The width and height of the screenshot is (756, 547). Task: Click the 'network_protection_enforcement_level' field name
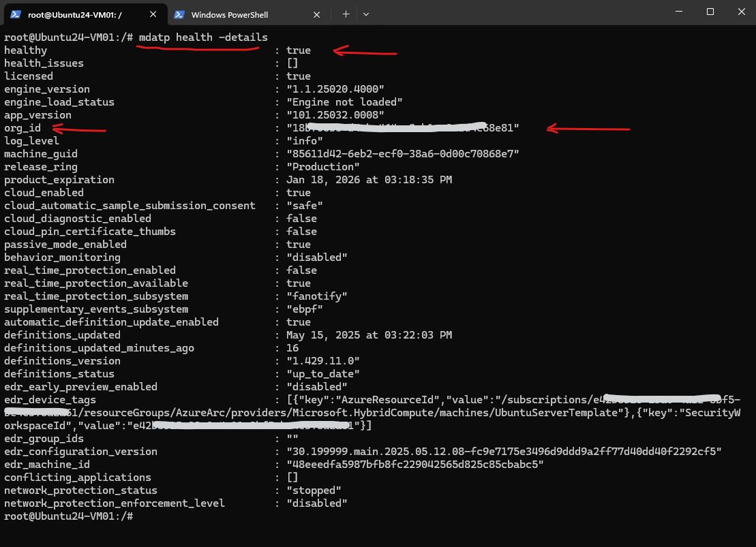(115, 503)
